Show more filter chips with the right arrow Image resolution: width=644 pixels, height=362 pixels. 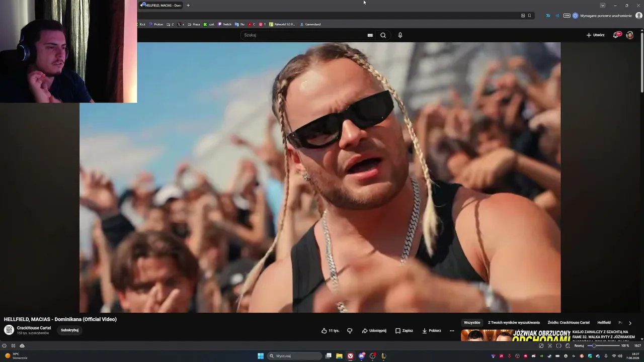tap(630, 323)
